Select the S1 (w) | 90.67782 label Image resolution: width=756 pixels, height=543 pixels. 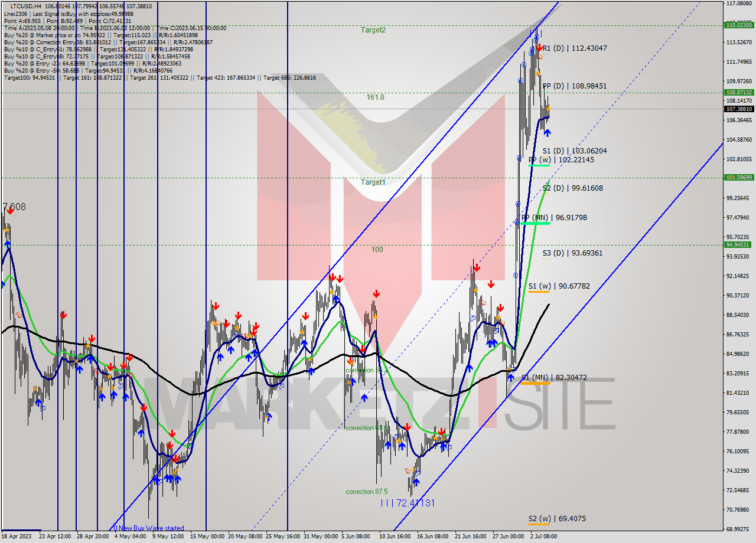559,286
